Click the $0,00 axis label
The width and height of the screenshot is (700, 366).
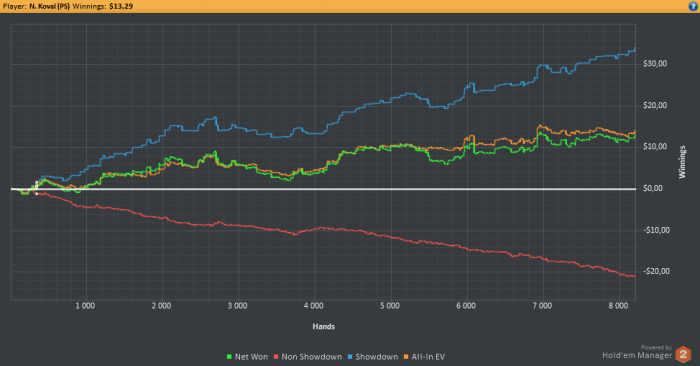pos(653,188)
